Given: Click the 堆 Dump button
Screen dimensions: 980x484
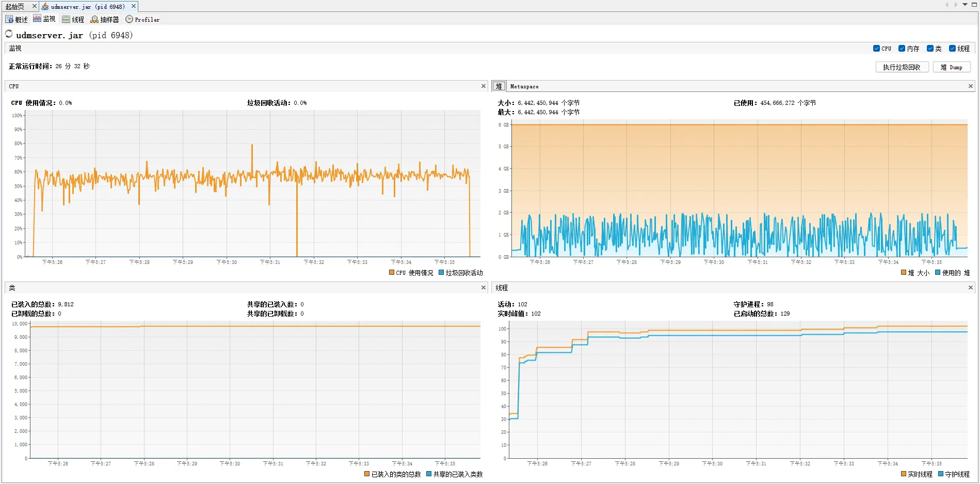Looking at the screenshot, I should coord(951,67).
